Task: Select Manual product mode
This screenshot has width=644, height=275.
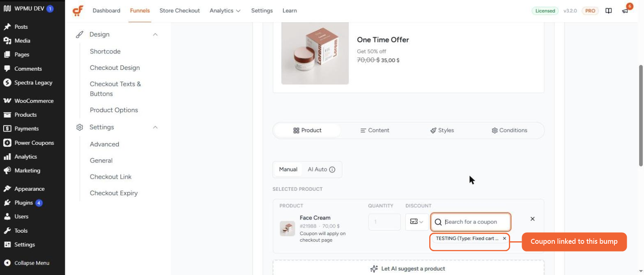Action: click(x=288, y=169)
